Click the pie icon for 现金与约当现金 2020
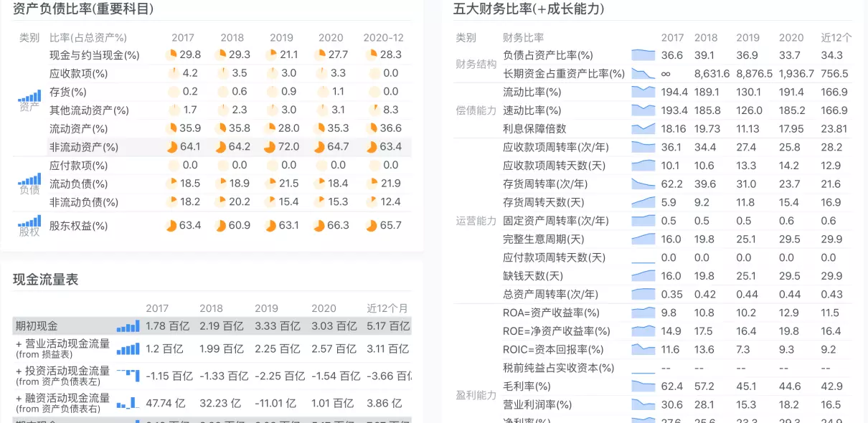Screen dimensions: 868x423 click(319, 54)
